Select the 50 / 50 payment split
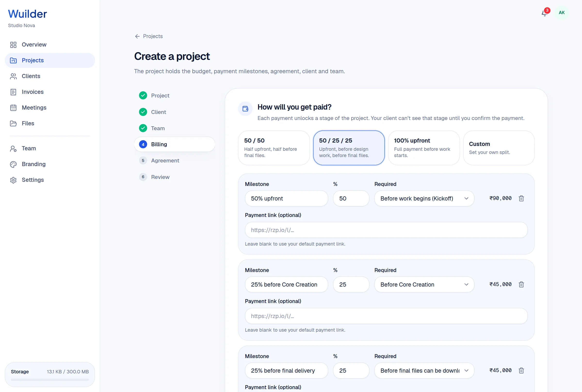The image size is (582, 392). tap(274, 148)
